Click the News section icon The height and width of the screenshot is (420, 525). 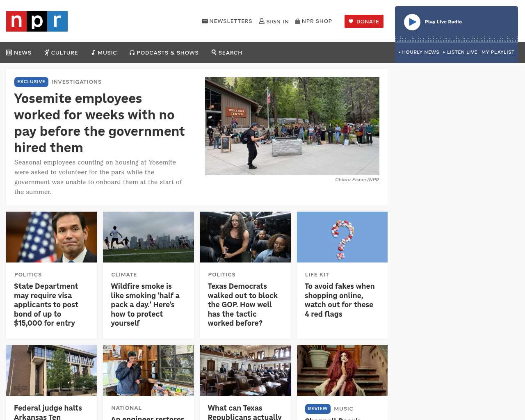coord(9,52)
